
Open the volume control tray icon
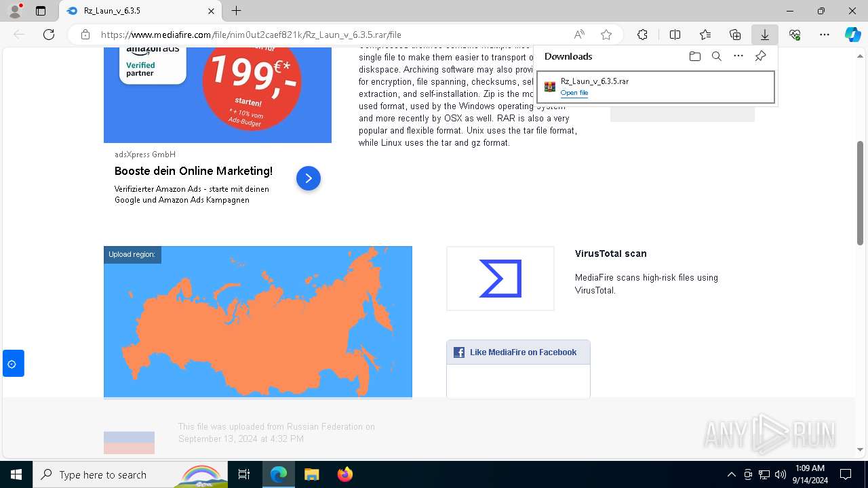(781, 474)
